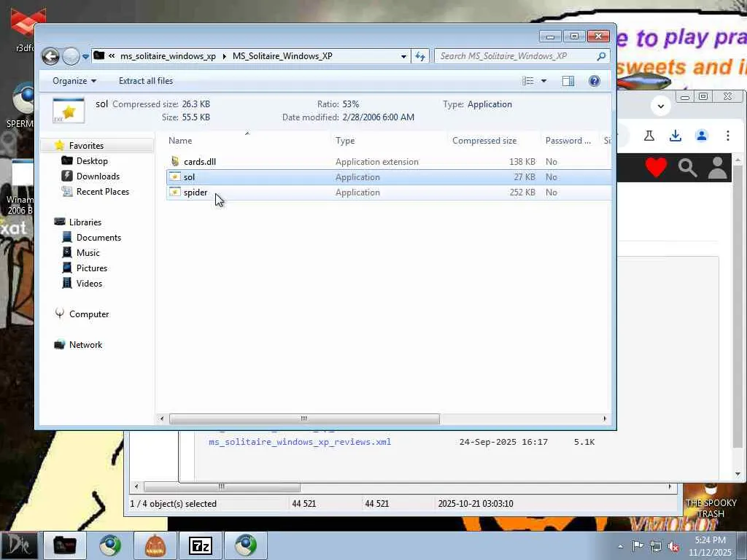Show hidden tray icons arrow
The image size is (747, 560).
tap(620, 546)
